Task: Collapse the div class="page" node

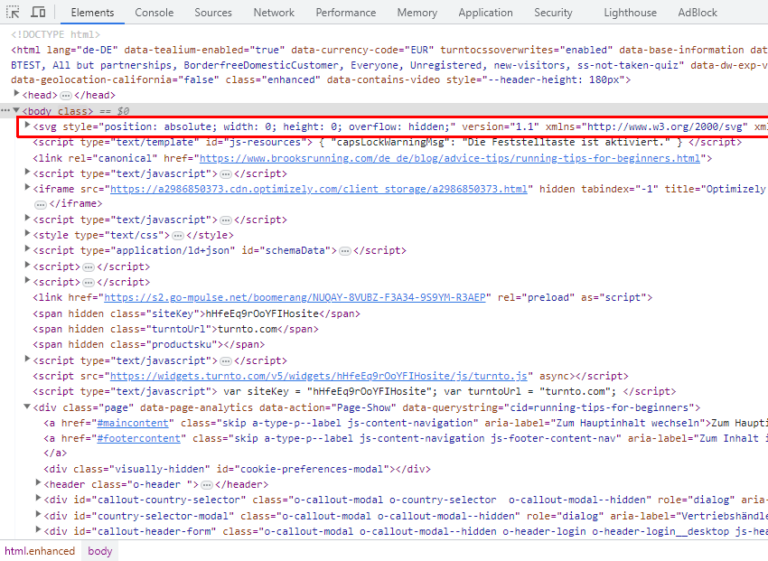Action: point(28,407)
